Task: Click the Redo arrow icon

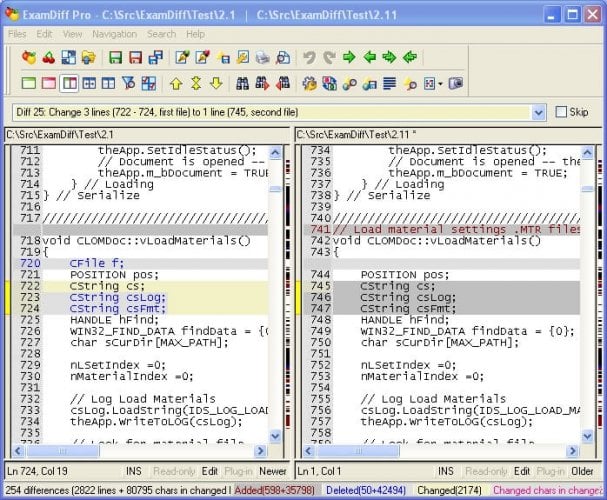Action: coord(327,58)
